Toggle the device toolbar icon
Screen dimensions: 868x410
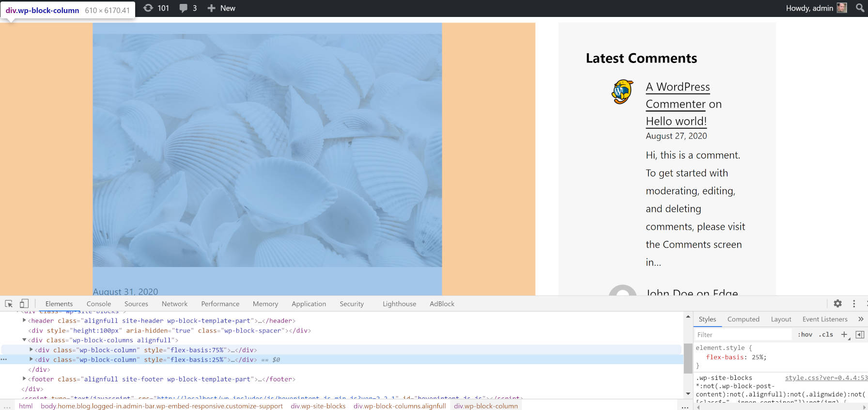pos(24,304)
